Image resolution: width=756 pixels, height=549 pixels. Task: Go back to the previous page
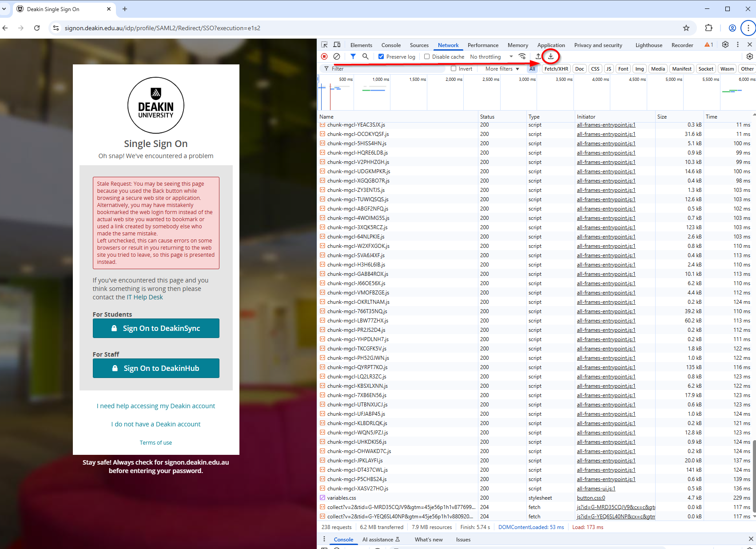pyautogui.click(x=5, y=28)
